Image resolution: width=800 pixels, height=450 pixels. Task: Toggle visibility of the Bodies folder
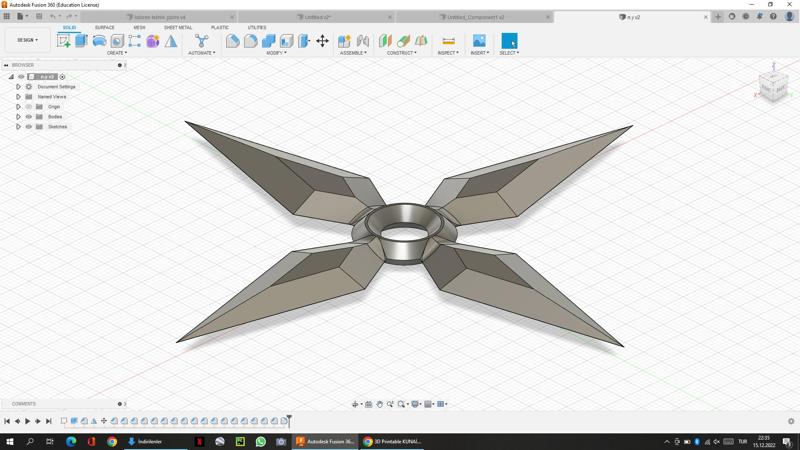29,117
